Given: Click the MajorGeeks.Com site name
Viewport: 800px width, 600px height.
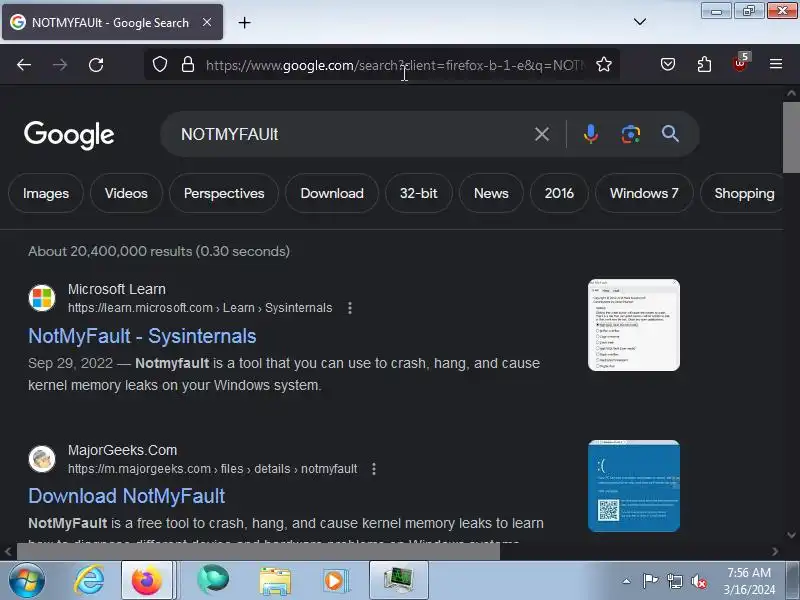Looking at the screenshot, I should pyautogui.click(x=122, y=451).
